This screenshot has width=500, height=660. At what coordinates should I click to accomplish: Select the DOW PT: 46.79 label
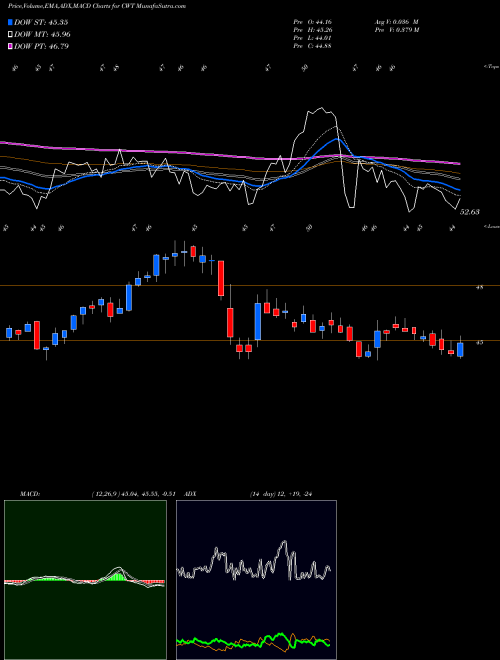[x=41, y=46]
